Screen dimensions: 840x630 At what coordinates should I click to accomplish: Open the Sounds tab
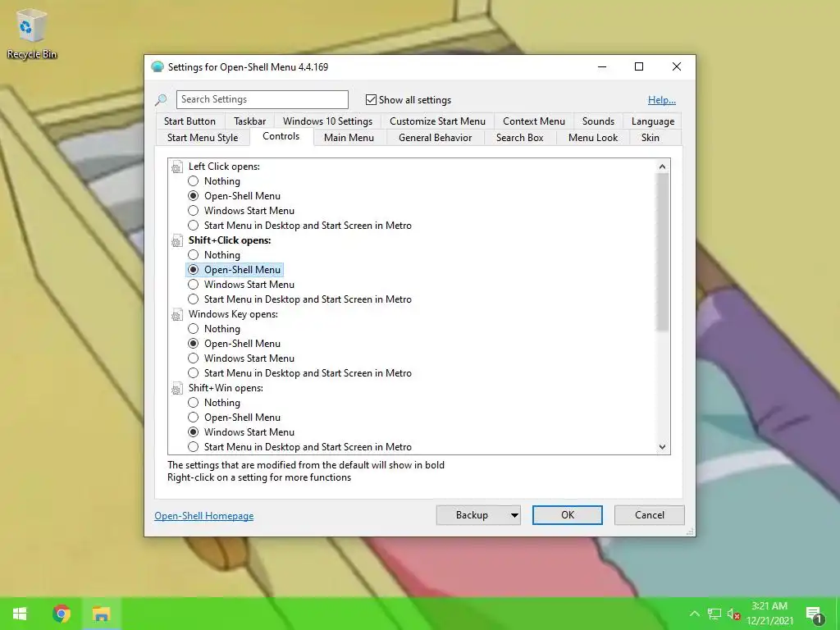(x=598, y=121)
